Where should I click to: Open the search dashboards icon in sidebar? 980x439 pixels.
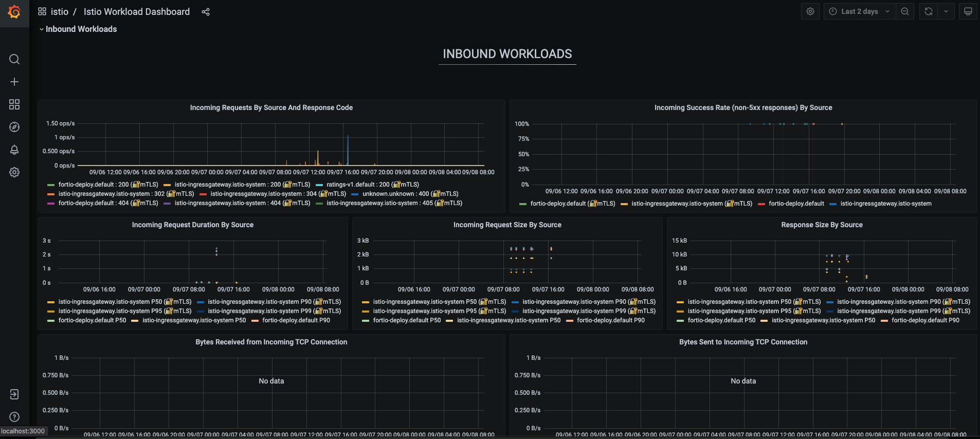pos(14,59)
